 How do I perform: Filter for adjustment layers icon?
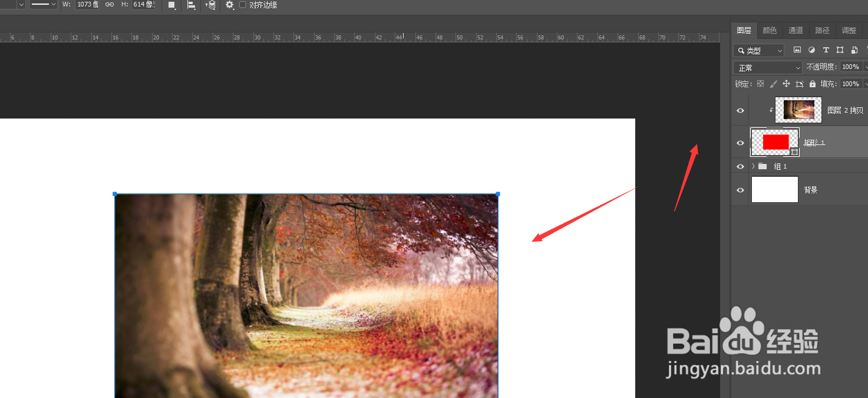tap(811, 50)
